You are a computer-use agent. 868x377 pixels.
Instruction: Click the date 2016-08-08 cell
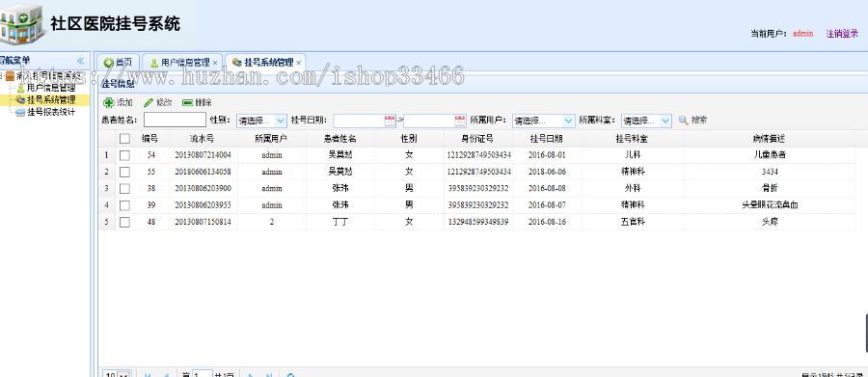(547, 188)
